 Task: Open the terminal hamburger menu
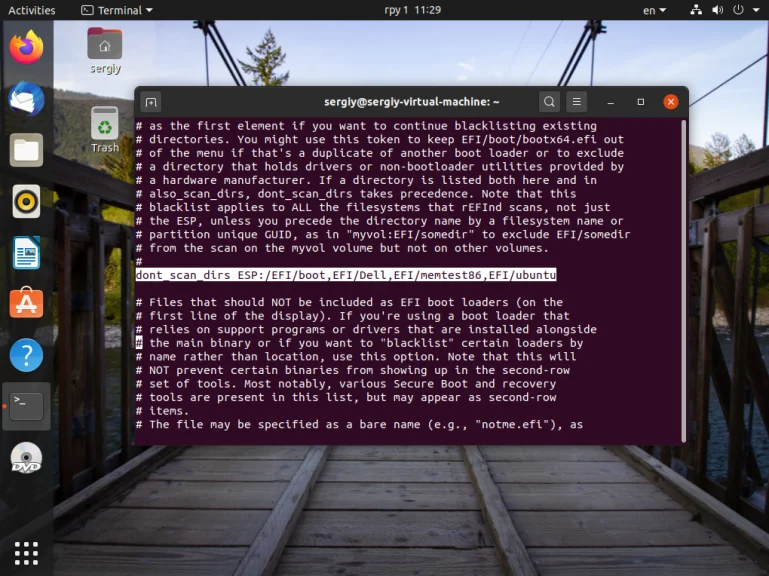(x=577, y=102)
